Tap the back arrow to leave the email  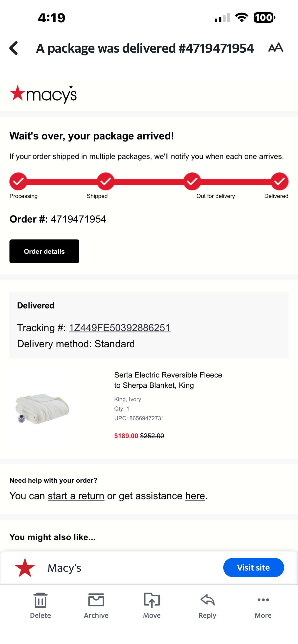click(14, 48)
